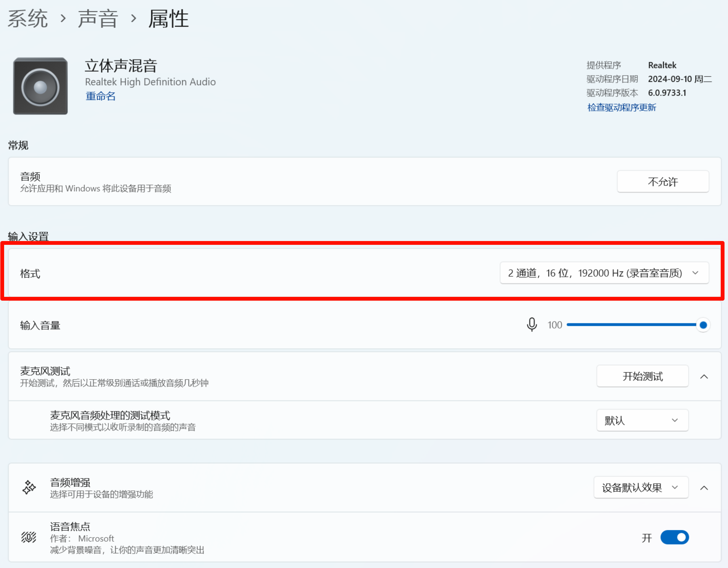Click the 检查驱动程序更新 link
This screenshot has width=728, height=568.
point(621,107)
